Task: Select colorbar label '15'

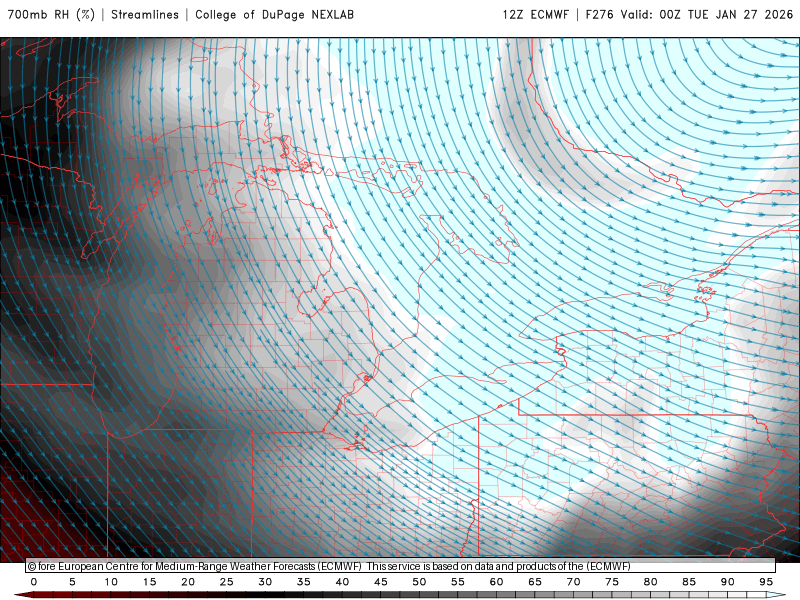Action: click(149, 582)
